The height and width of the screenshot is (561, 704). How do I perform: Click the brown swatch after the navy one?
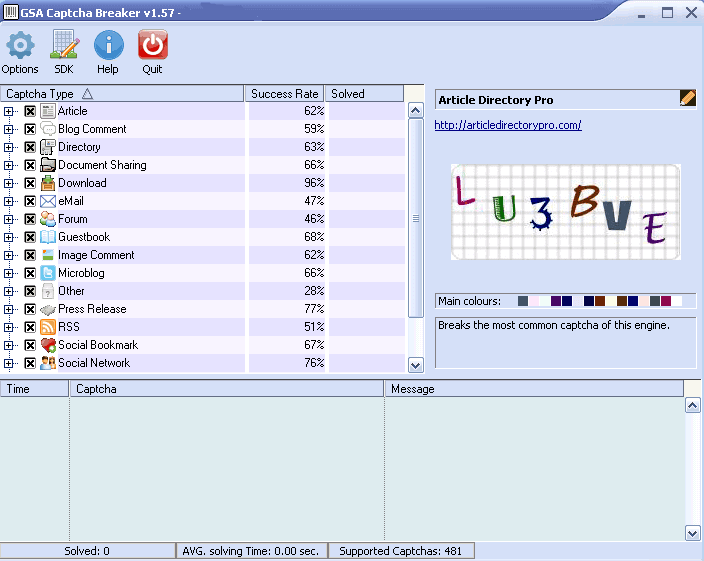pyautogui.click(x=600, y=301)
